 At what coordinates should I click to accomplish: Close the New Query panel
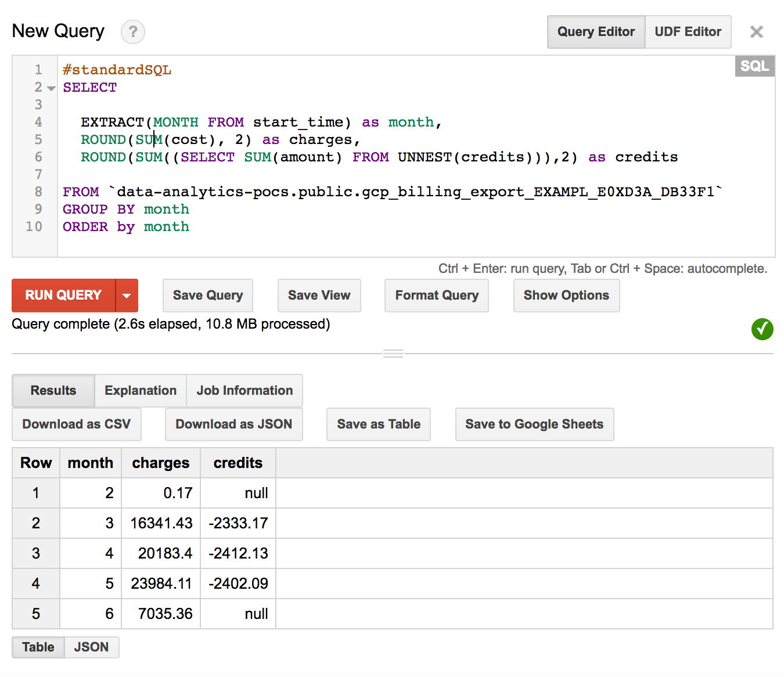point(756,32)
